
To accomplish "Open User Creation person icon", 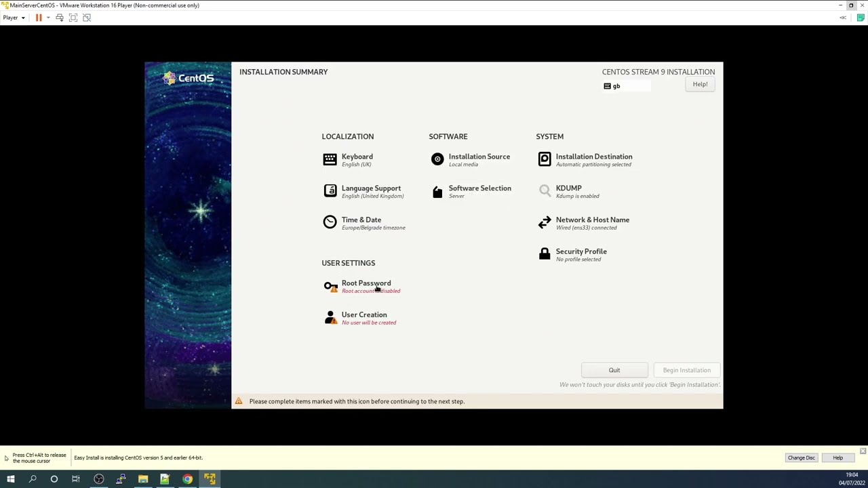I will (330, 318).
